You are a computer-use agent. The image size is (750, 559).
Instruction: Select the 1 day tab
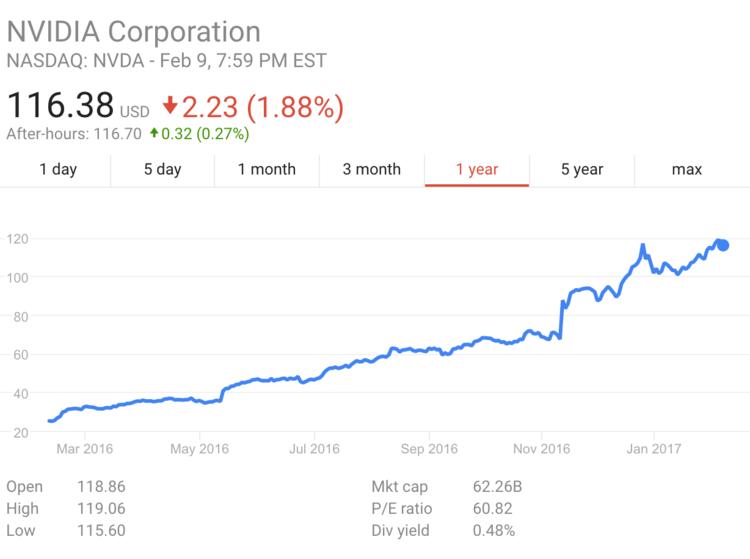pos(58,169)
